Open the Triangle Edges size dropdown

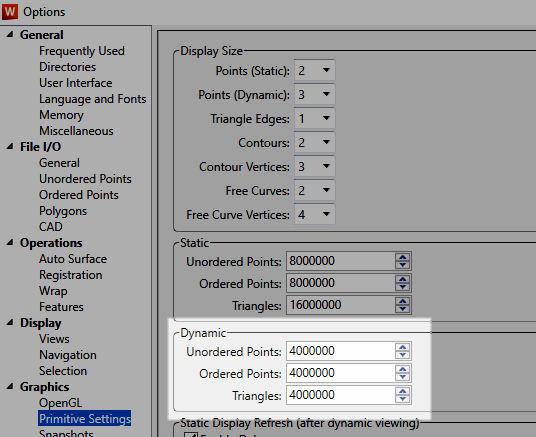point(314,118)
